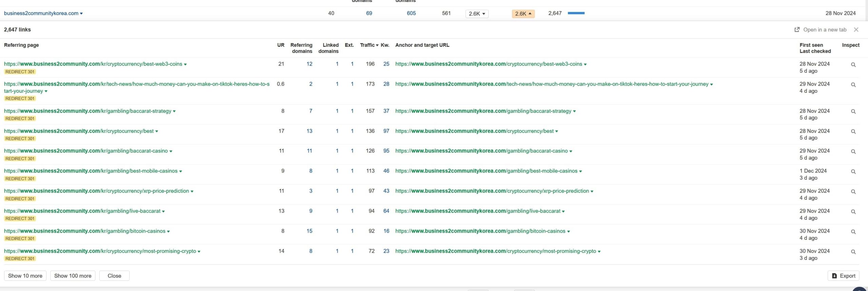Image resolution: width=868 pixels, height=291 pixels.
Task: Click the Ext. column header
Action: (349, 45)
